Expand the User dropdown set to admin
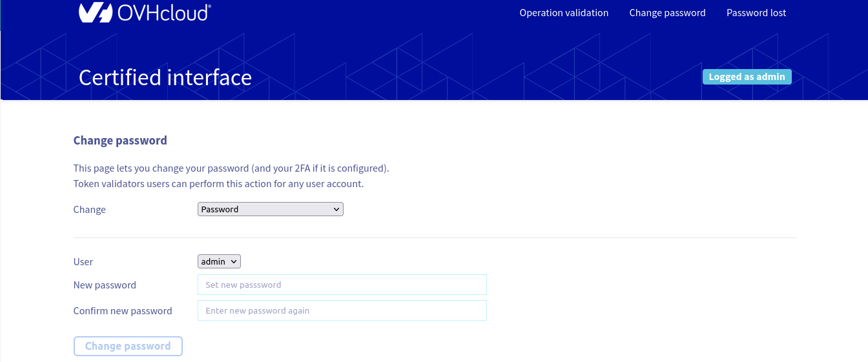The height and width of the screenshot is (362, 868). click(219, 261)
